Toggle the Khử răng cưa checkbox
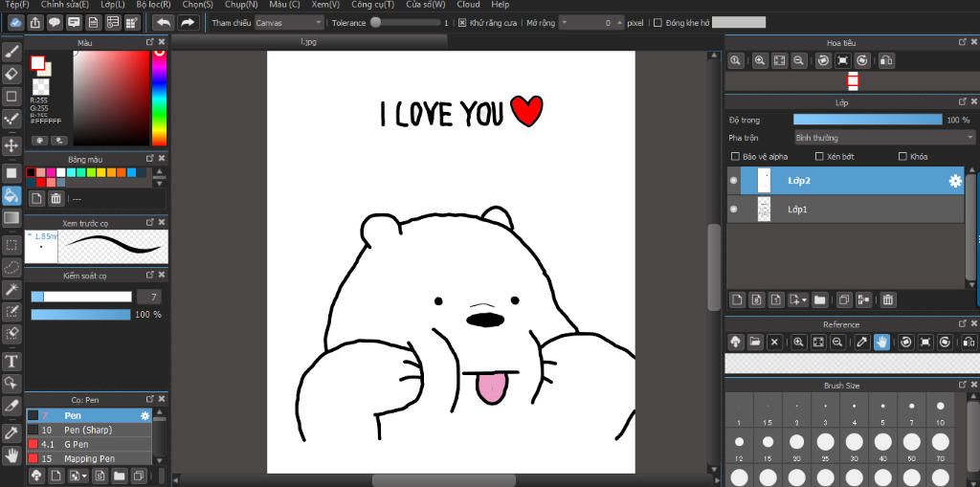This screenshot has width=980, height=487. pos(462,23)
